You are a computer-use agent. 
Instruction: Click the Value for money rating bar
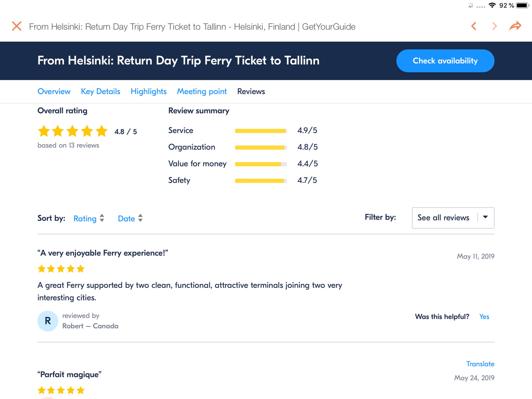261,164
